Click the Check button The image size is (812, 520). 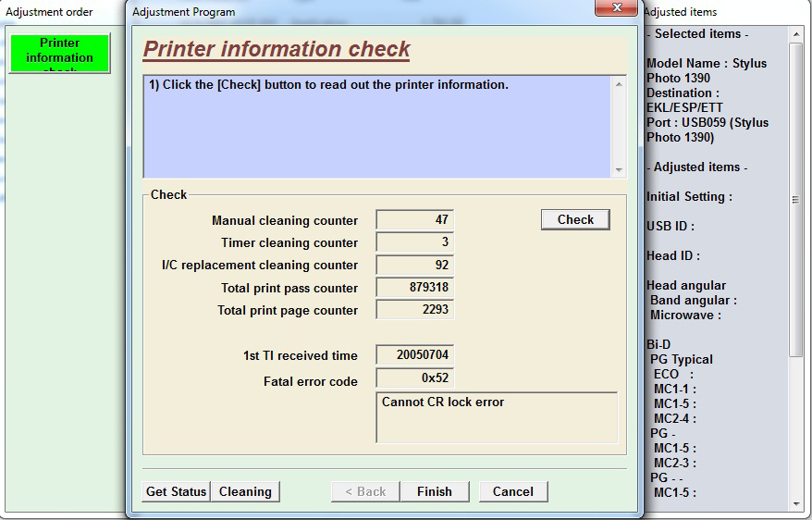click(575, 219)
